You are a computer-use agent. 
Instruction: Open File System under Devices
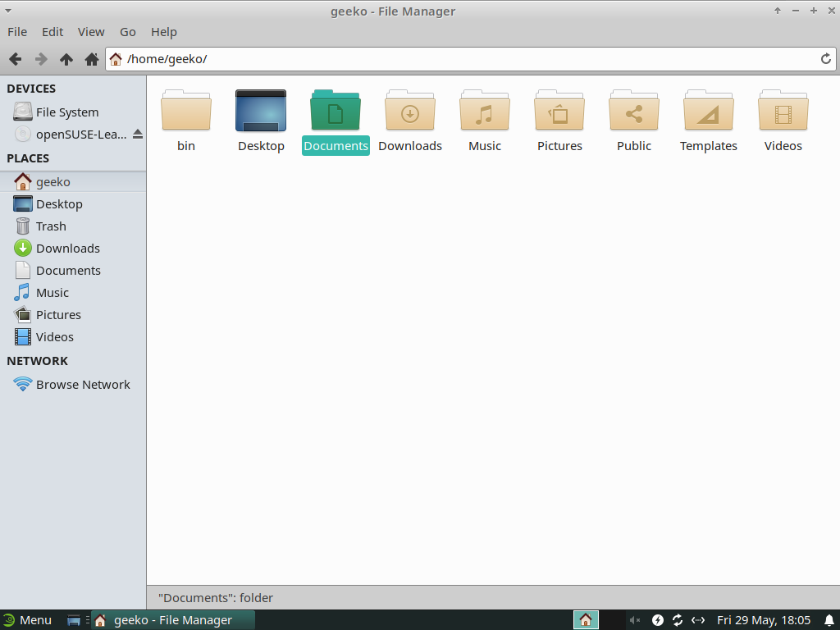point(66,112)
